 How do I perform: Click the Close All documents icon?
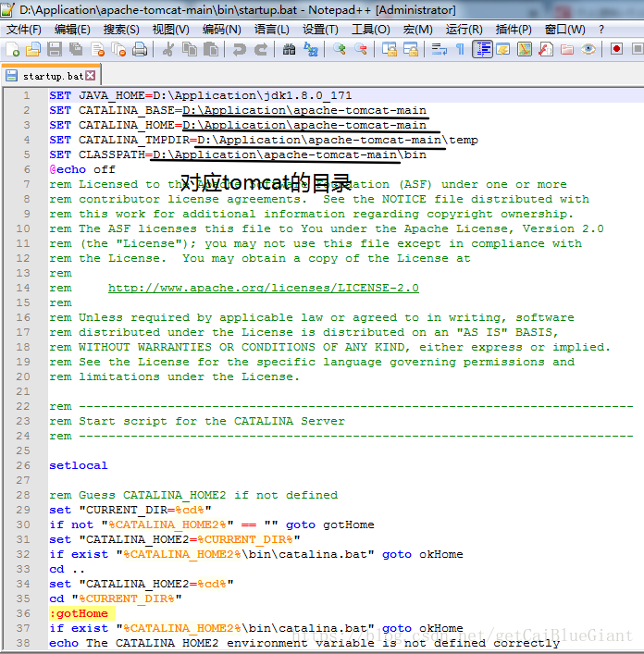pos(118,49)
